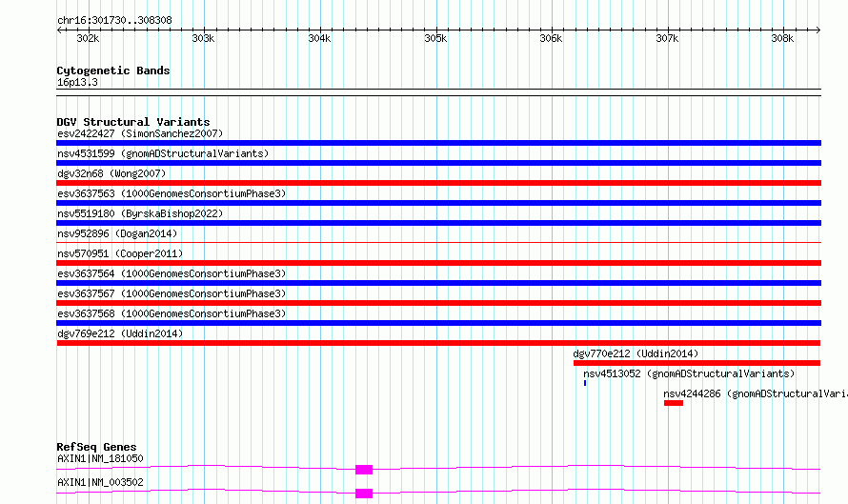Click the short red bar for nsv4244286
This screenshot has height=504, width=848.
[x=674, y=403]
